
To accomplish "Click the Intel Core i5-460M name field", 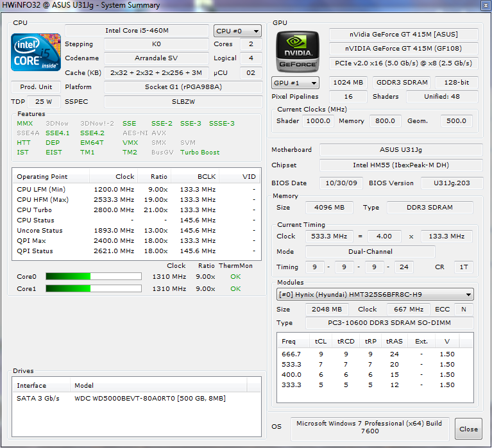I will click(137, 30).
